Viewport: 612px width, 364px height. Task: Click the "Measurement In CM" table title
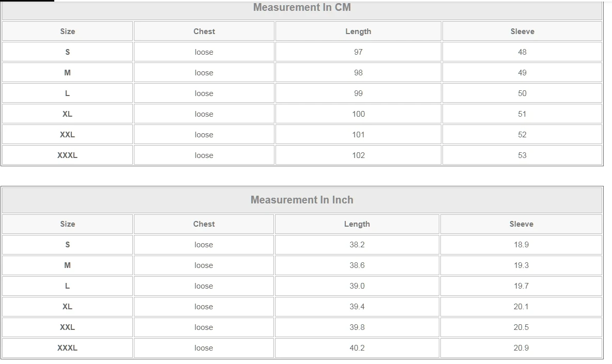point(302,8)
